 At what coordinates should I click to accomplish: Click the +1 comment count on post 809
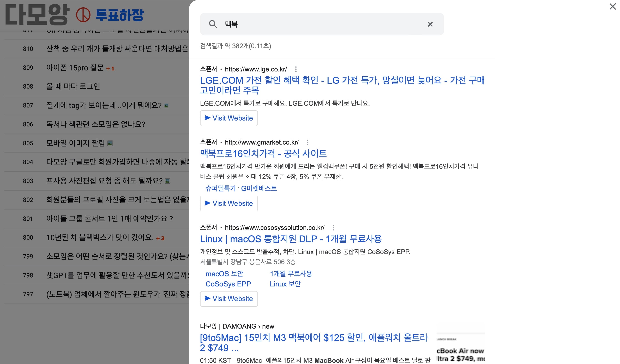[x=110, y=69]
